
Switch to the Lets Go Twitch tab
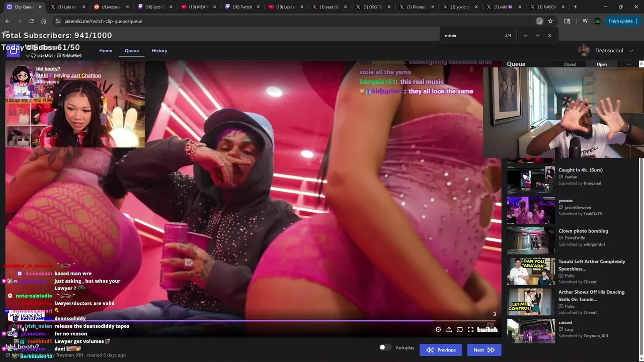tap(154, 7)
